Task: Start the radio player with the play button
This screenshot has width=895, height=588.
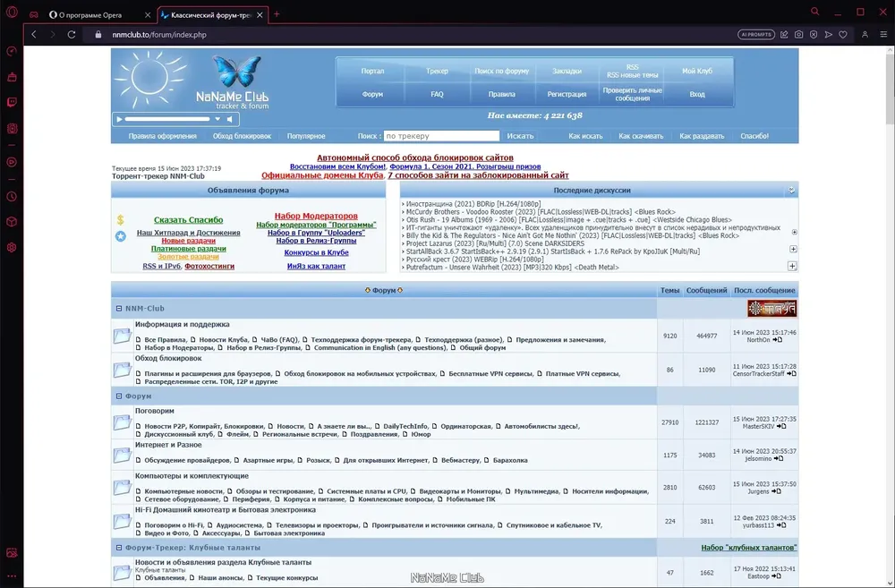Action: tap(119, 119)
